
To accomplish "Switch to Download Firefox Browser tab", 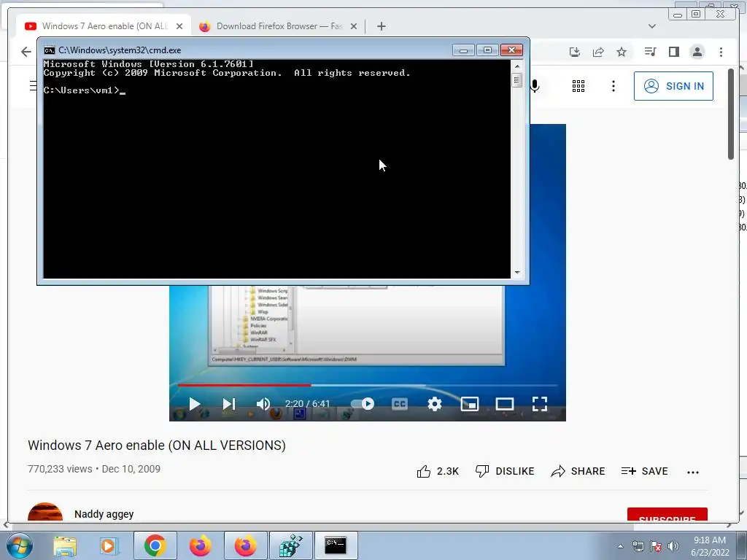I will point(279,26).
